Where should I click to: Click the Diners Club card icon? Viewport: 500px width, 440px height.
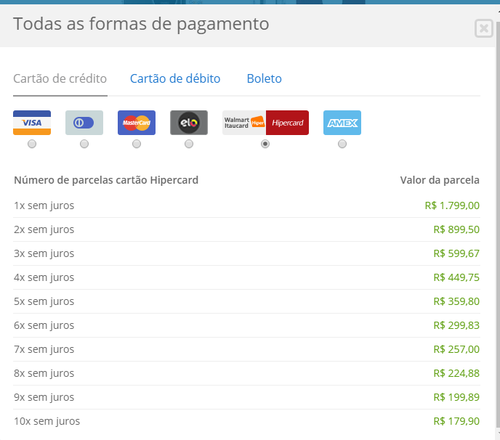point(84,123)
